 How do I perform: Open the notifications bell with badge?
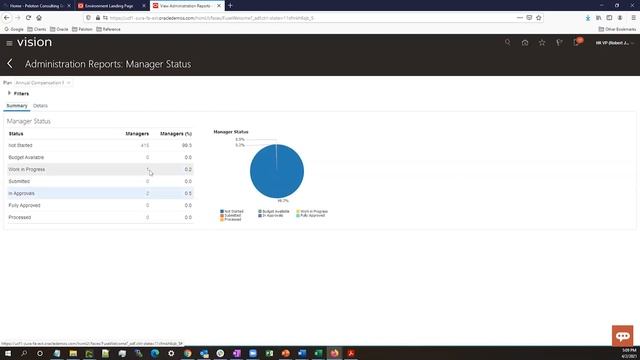(577, 42)
